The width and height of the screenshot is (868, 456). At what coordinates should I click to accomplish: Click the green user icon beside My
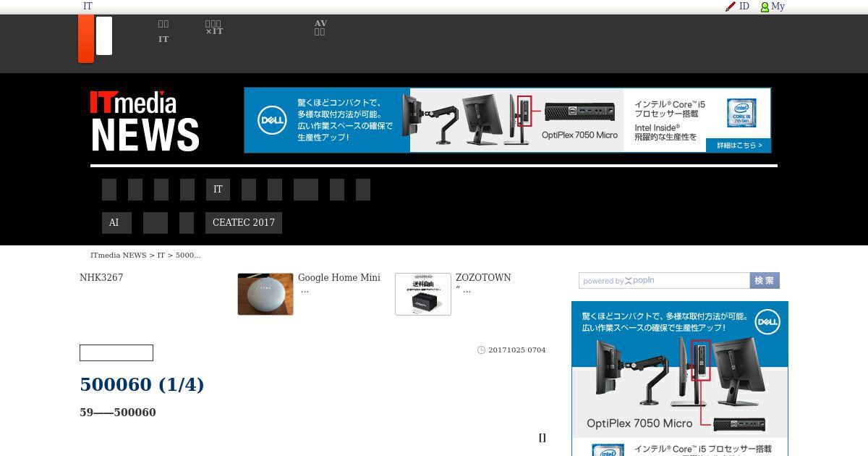[x=765, y=7]
